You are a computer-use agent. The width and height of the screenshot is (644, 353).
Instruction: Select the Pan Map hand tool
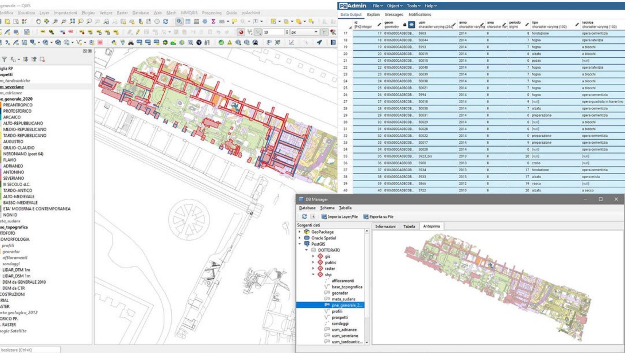point(38,21)
